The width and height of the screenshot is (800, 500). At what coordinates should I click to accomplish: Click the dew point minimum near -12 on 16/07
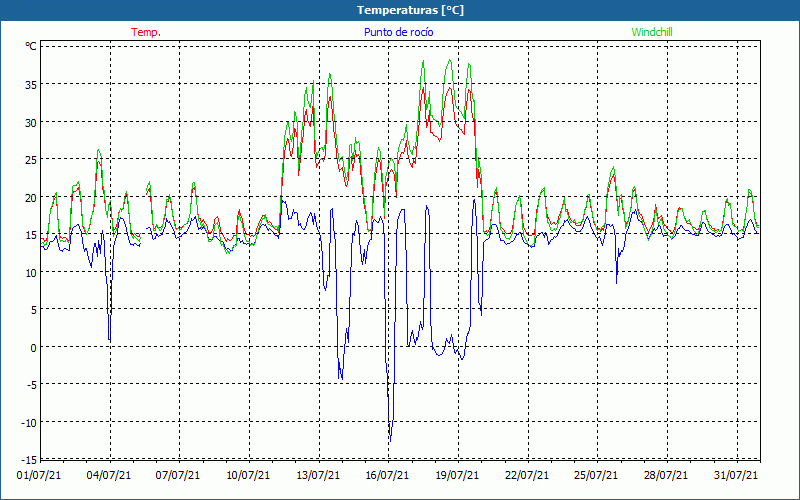390,440
